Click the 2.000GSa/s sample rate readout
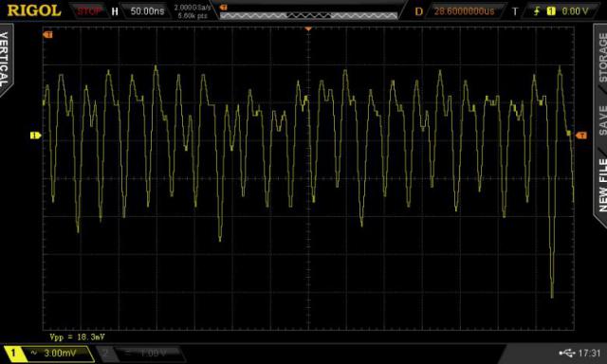This screenshot has height=364, width=607. [193, 8]
